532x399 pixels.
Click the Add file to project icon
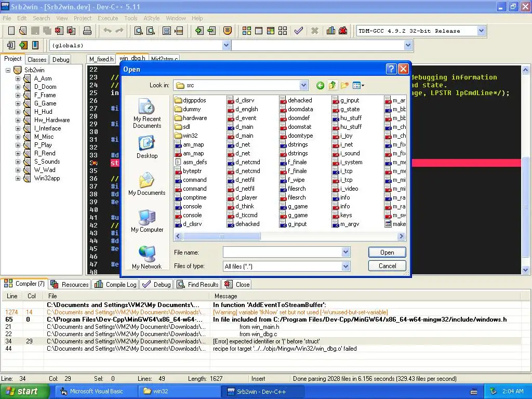coord(199,31)
